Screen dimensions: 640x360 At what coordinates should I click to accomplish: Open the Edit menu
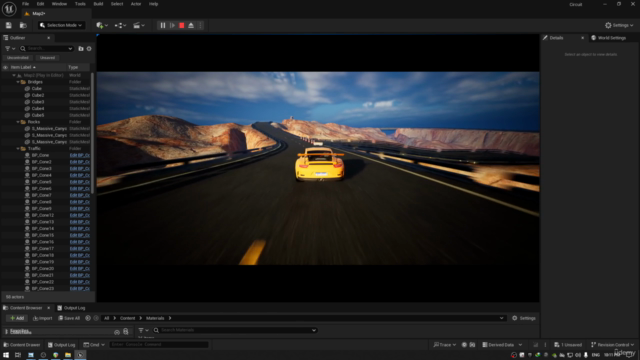40,4
